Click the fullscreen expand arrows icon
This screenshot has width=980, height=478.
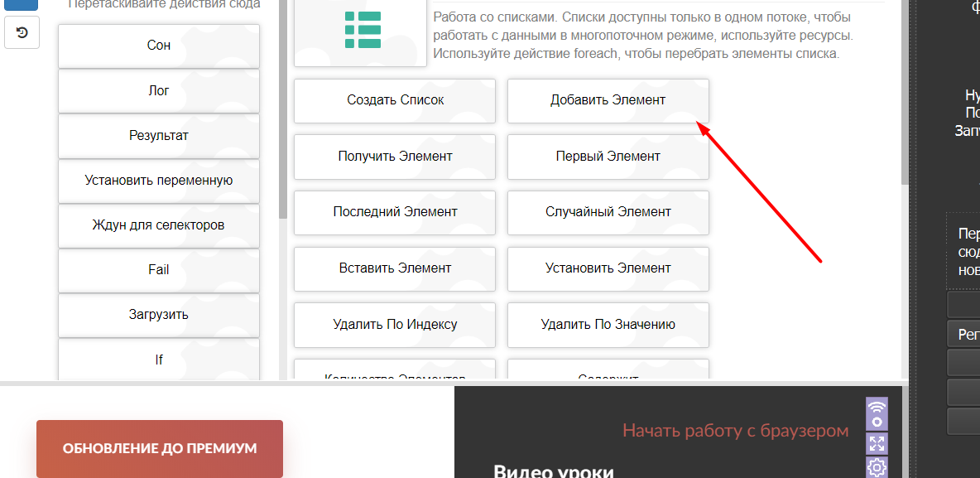(x=877, y=443)
